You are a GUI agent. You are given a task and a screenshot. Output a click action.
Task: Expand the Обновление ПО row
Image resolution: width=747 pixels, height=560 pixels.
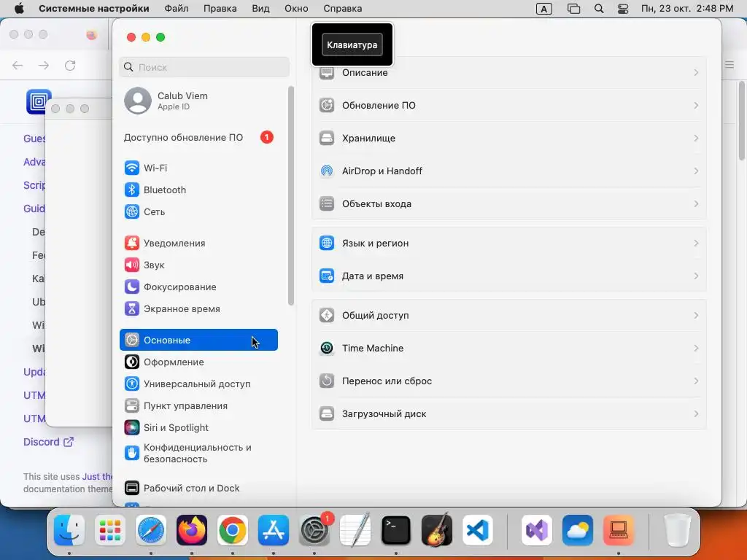(x=509, y=105)
